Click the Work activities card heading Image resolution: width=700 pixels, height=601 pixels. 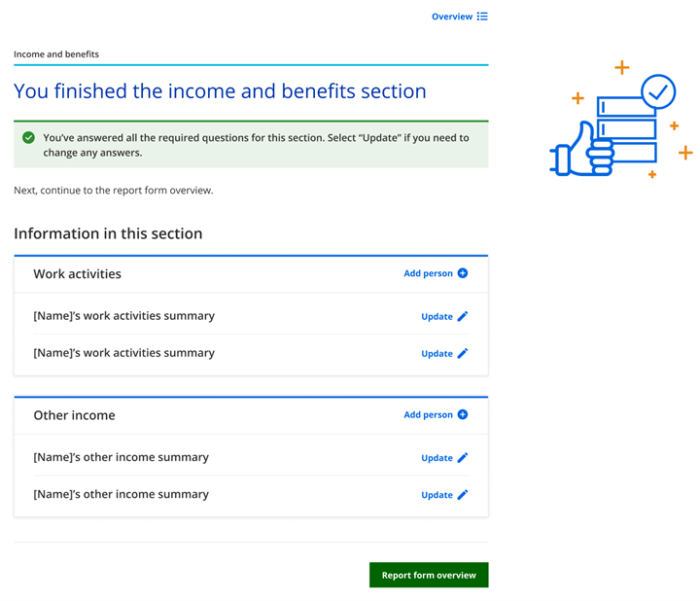(x=78, y=274)
